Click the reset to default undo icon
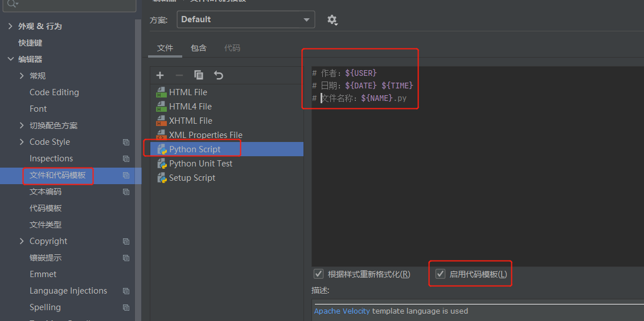 [219, 75]
